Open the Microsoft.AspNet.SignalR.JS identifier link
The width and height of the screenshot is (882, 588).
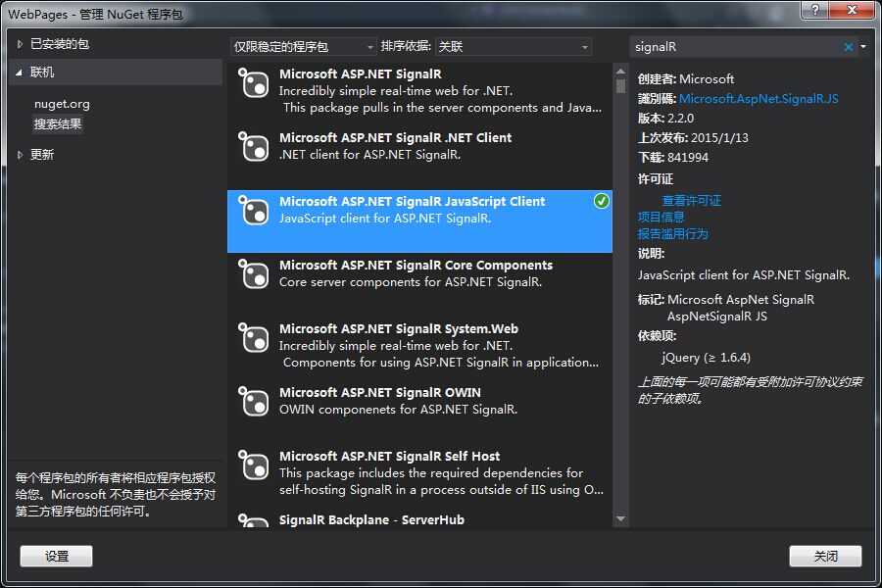tap(759, 99)
